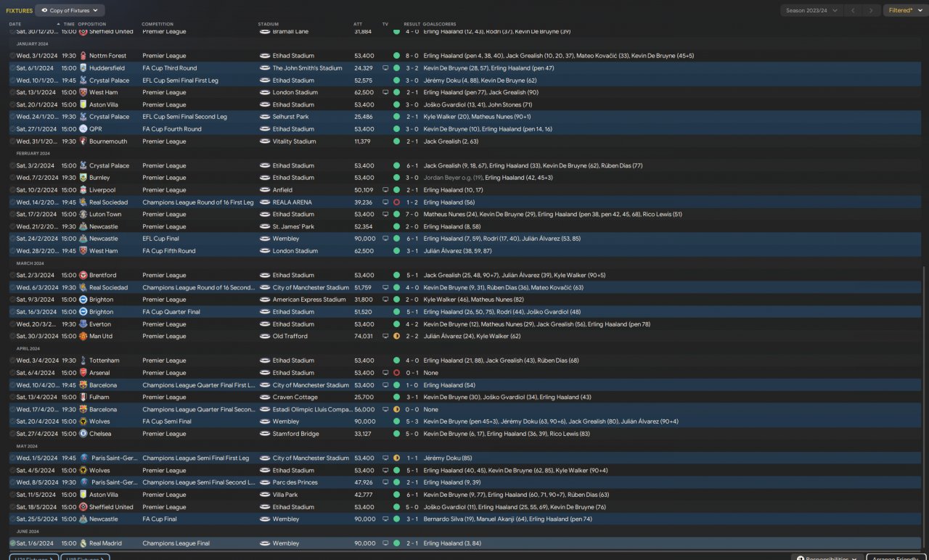The image size is (929, 560).
Task: Click the draw indicator on the Man Utd row
Action: [x=396, y=337]
